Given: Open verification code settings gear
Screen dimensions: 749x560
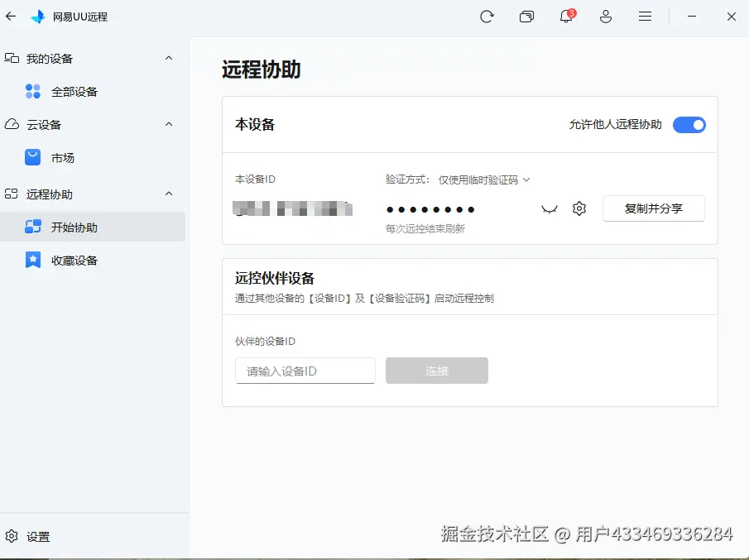Looking at the screenshot, I should pyautogui.click(x=579, y=208).
